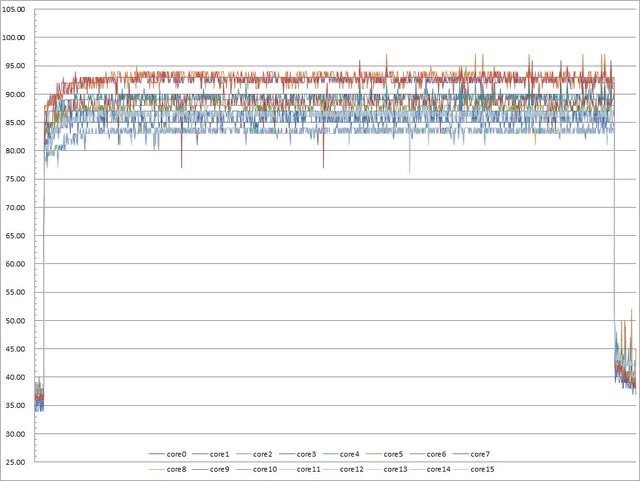Select the 100.00 y-axis label
The height and width of the screenshot is (481, 640).
click(16, 38)
